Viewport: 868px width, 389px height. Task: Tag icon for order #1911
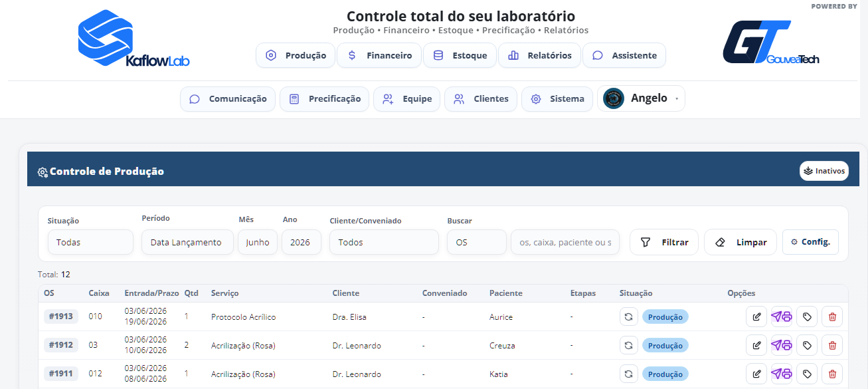point(807,374)
